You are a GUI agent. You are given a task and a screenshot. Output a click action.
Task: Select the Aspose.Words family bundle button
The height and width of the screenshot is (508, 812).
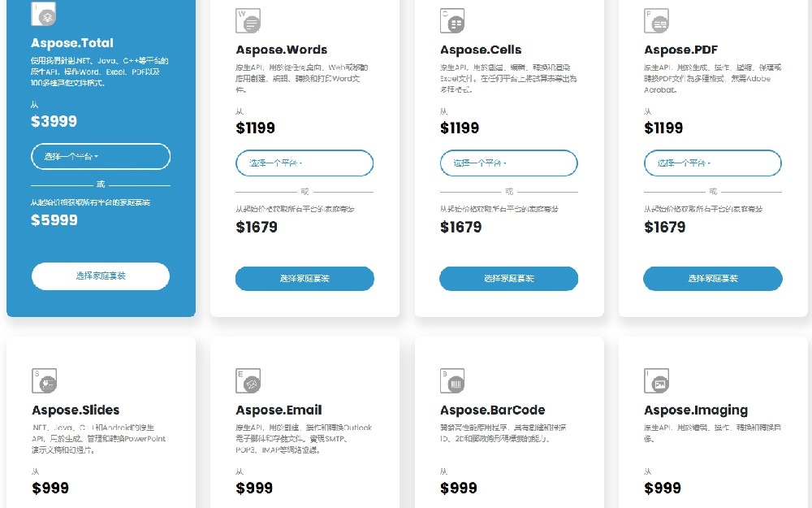tap(304, 279)
